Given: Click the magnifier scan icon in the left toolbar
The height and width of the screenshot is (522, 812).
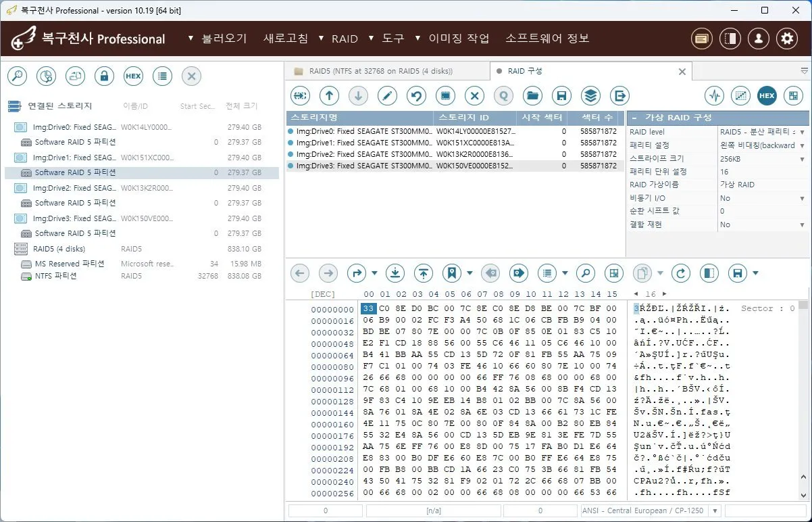Looking at the screenshot, I should pyautogui.click(x=17, y=76).
